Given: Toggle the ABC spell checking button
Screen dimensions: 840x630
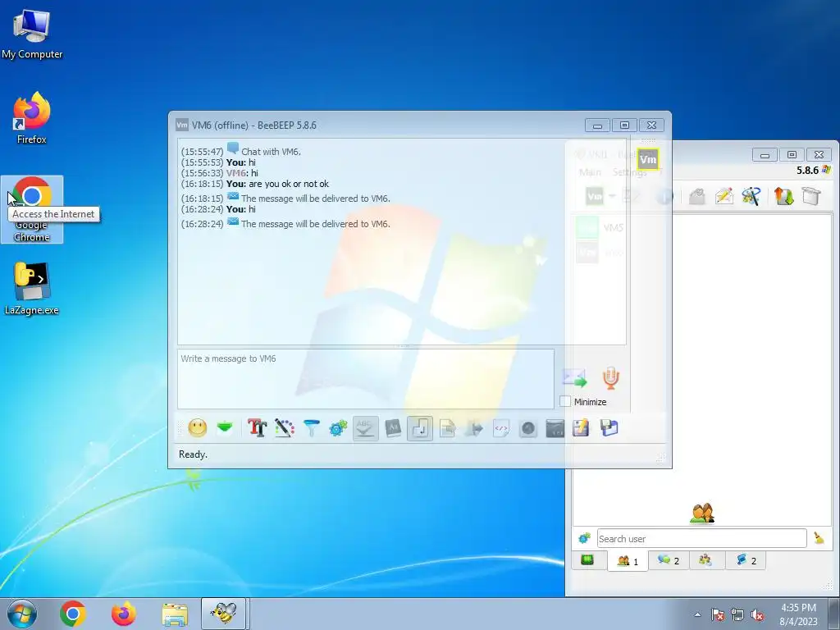Looking at the screenshot, I should 365,428.
